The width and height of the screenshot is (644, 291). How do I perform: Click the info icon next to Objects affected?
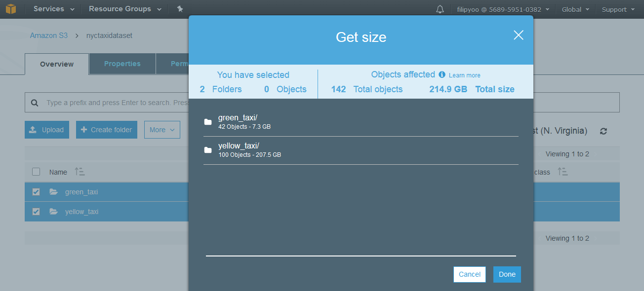(442, 74)
